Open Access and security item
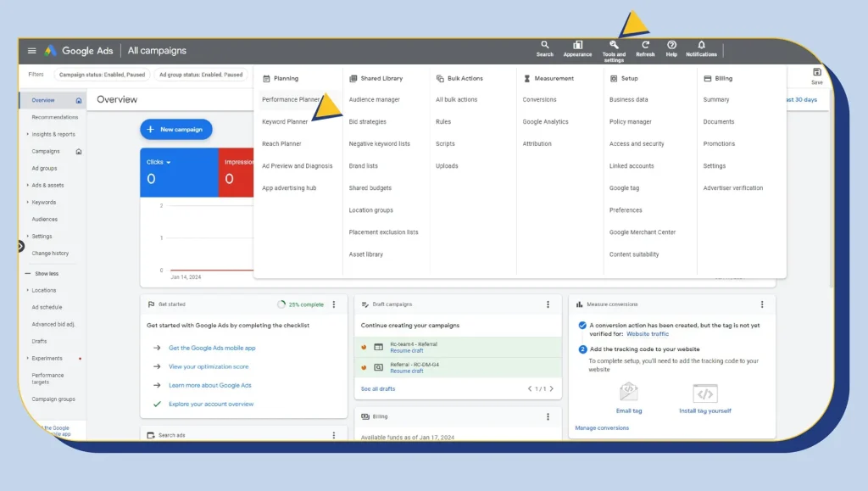This screenshot has width=868, height=491. (x=637, y=144)
